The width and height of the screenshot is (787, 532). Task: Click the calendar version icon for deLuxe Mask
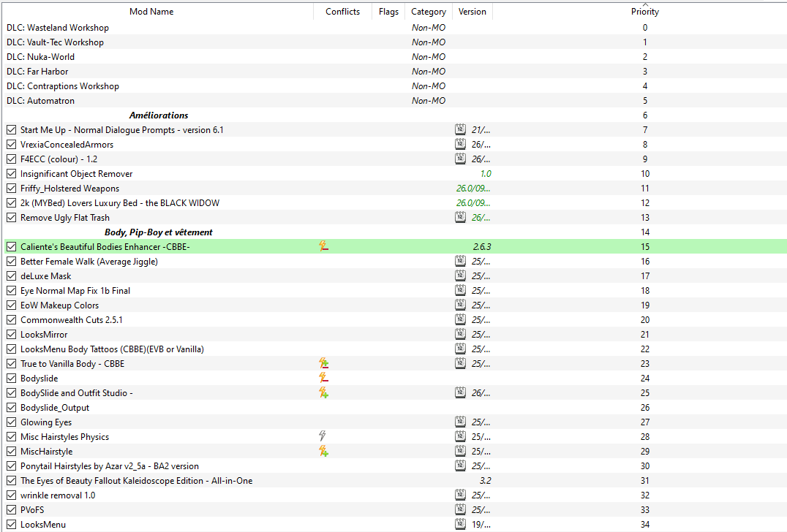click(x=460, y=275)
